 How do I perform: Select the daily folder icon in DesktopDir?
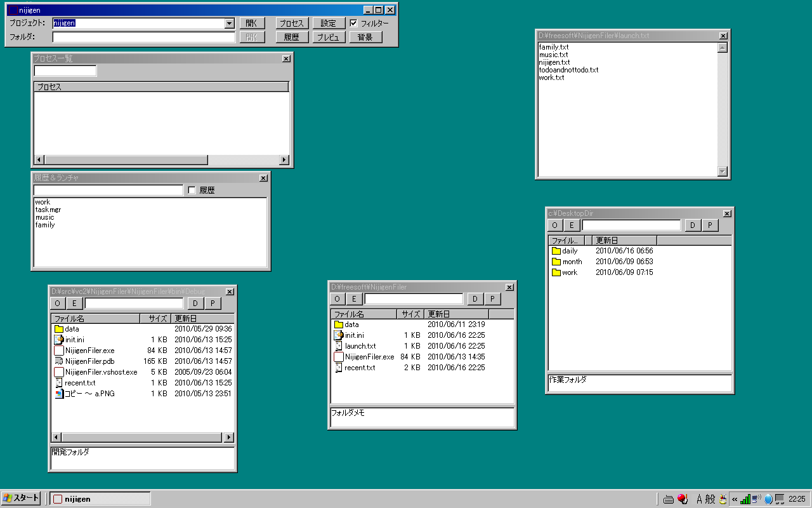click(556, 251)
